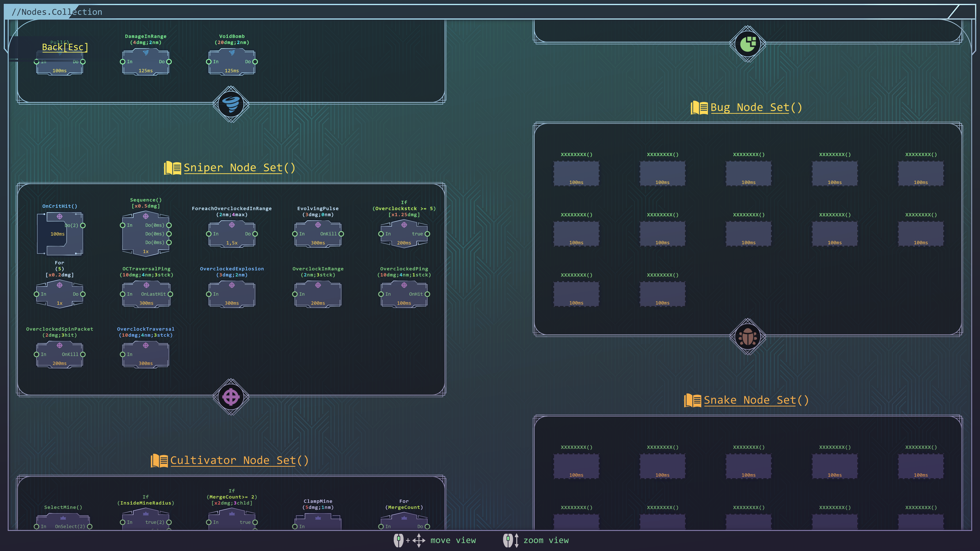This screenshot has width=980, height=551.
Task: Click the 'zoom view' hint text
Action: click(546, 540)
